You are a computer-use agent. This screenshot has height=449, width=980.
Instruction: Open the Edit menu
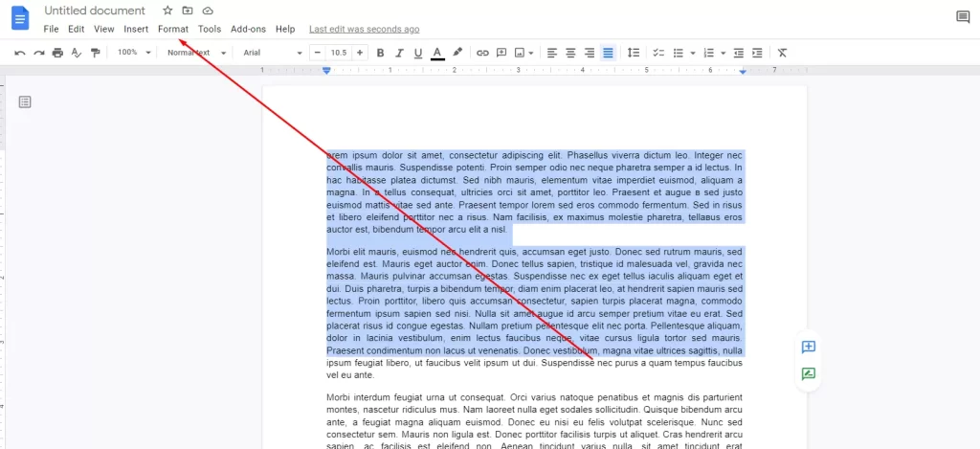[x=77, y=29]
